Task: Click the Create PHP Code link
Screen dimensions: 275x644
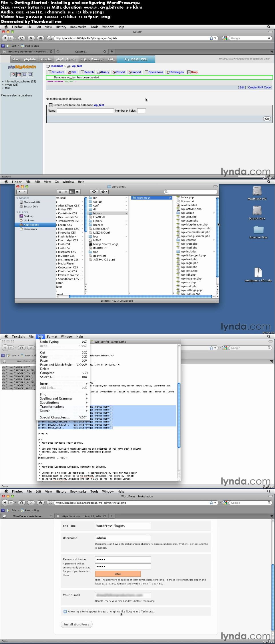Action: [x=259, y=87]
